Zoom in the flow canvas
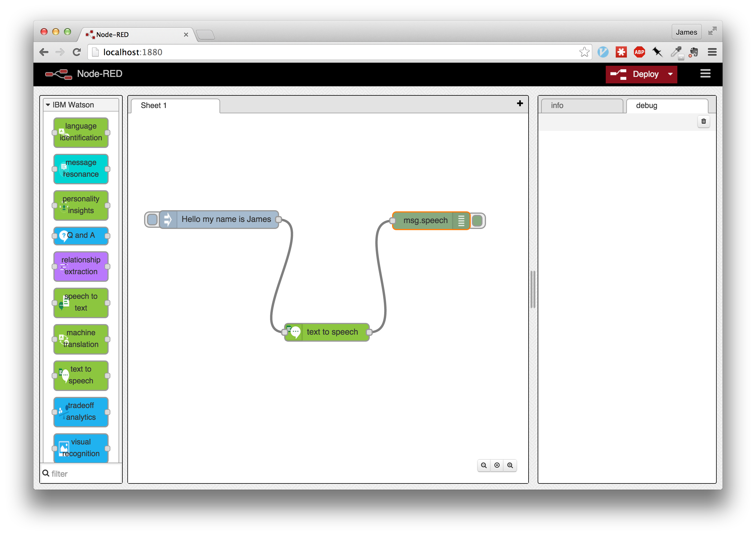 click(x=510, y=465)
